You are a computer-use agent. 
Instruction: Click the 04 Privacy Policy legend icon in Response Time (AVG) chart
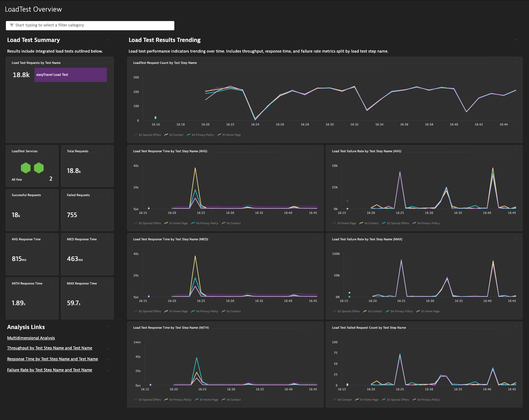point(193,223)
